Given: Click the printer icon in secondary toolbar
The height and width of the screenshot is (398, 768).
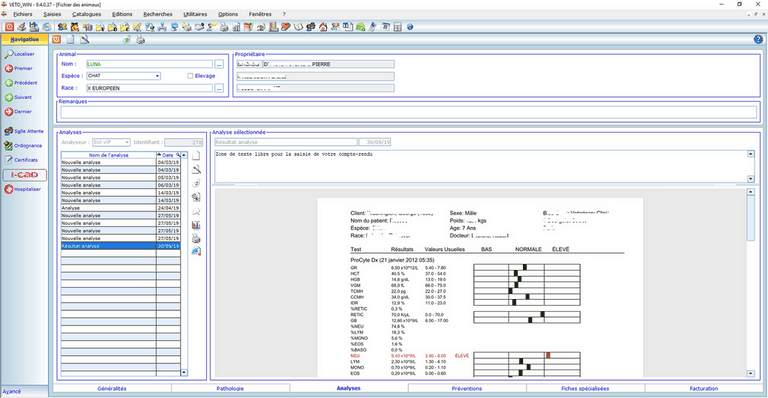Looking at the screenshot, I should 141,40.
